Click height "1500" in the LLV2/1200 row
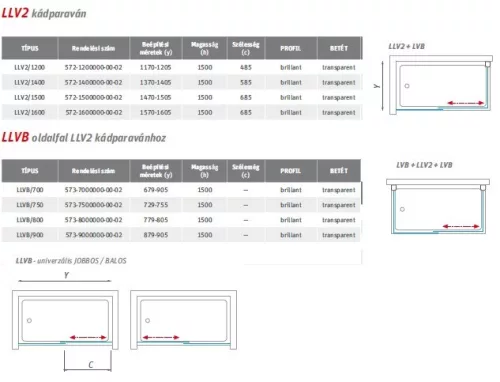500x382 pixels. (205, 67)
